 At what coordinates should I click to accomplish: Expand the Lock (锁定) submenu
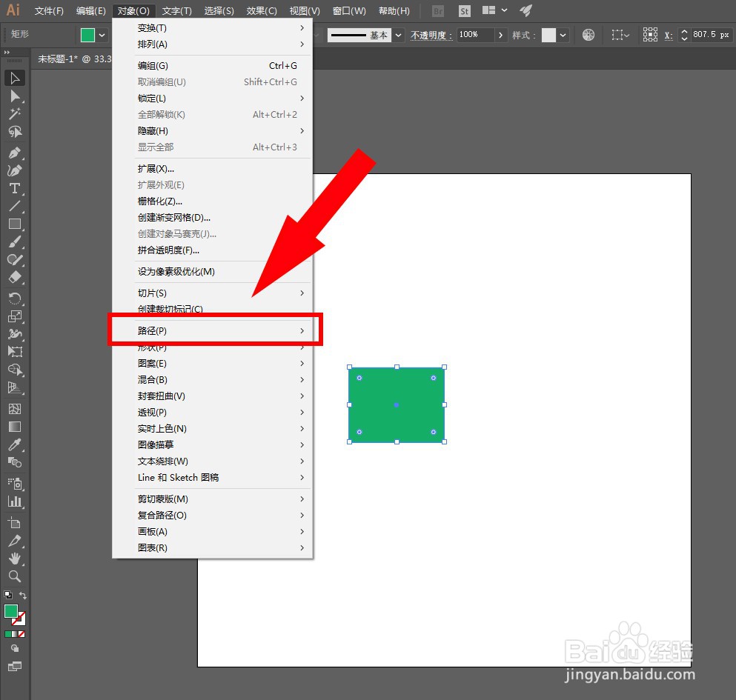pos(212,98)
